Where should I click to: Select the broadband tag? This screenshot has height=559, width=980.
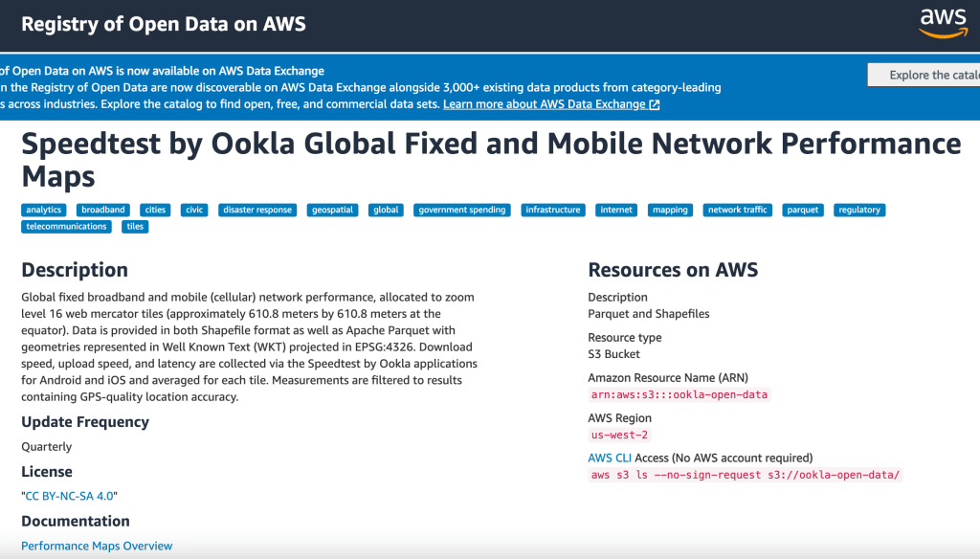pos(103,210)
